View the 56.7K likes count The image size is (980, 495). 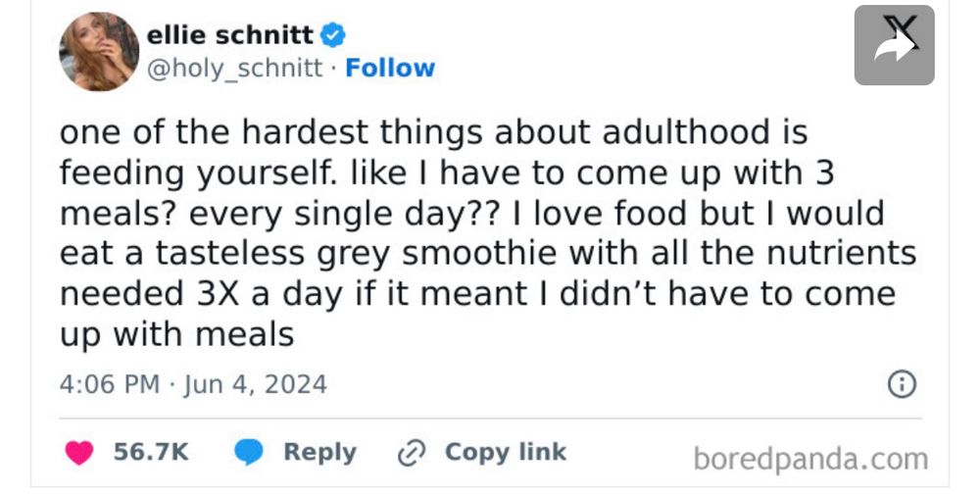pos(151,452)
